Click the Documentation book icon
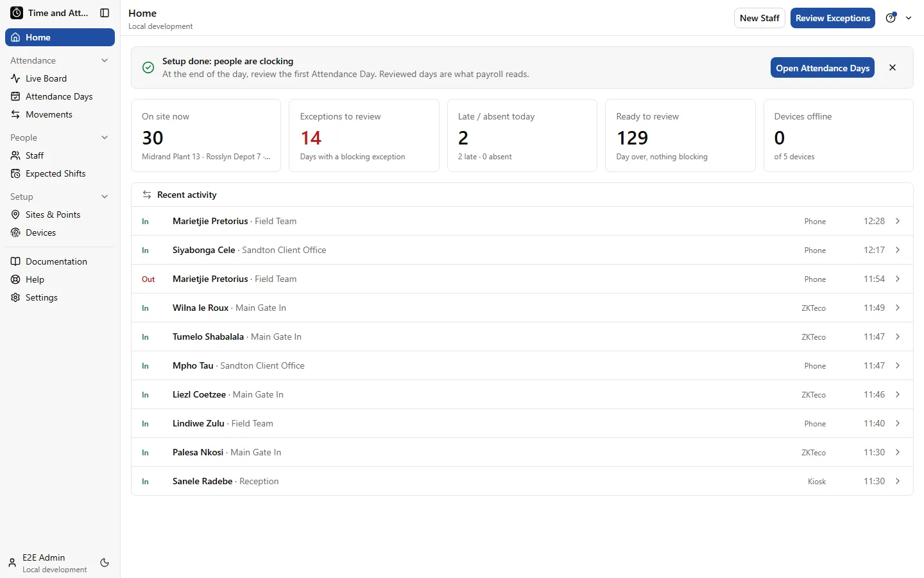This screenshot has width=924, height=578. tap(15, 261)
